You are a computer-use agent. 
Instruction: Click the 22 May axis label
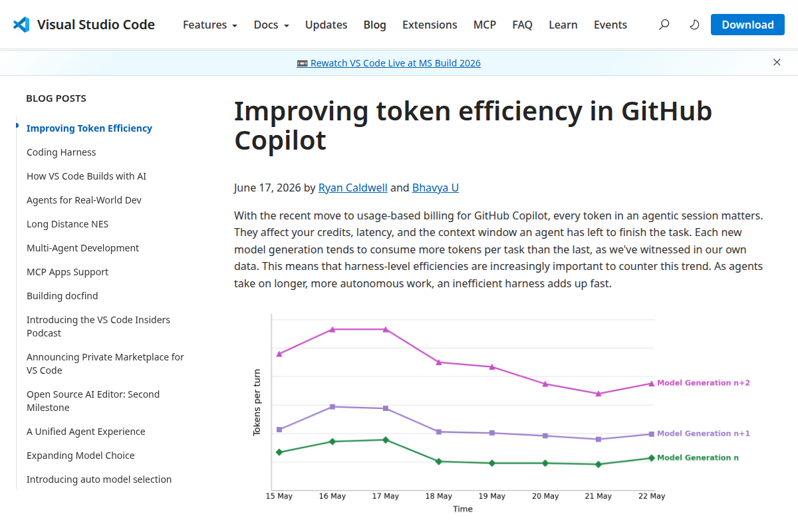point(652,496)
